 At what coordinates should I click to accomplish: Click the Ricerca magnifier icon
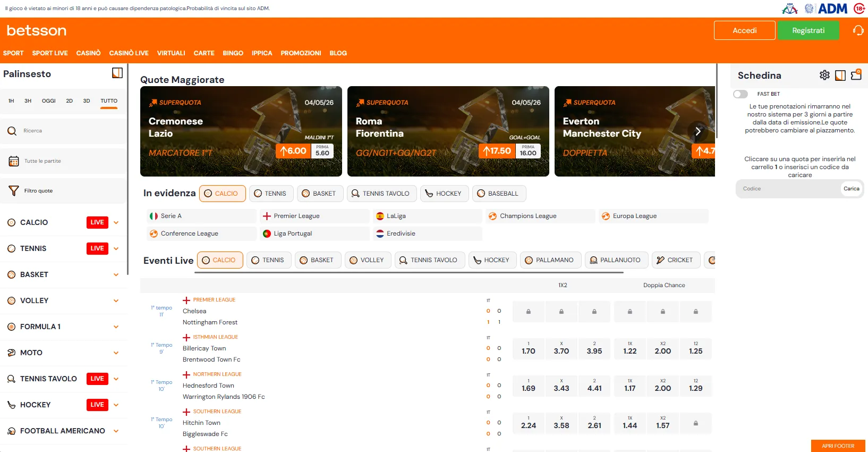click(12, 131)
